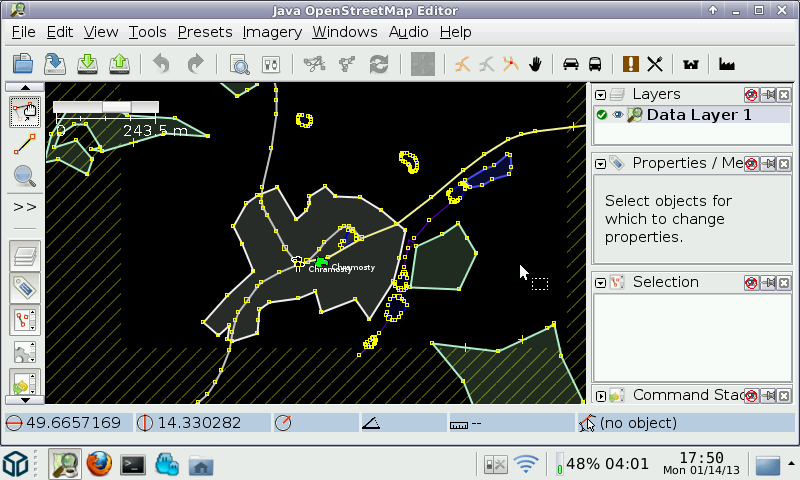The width and height of the screenshot is (800, 480).
Task: Expand the Command Stack panel
Action: point(601,396)
